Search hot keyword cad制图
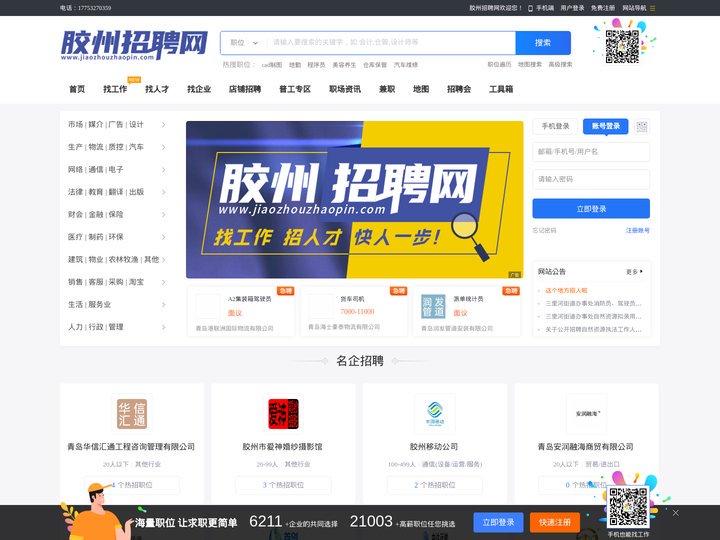 click(272, 65)
